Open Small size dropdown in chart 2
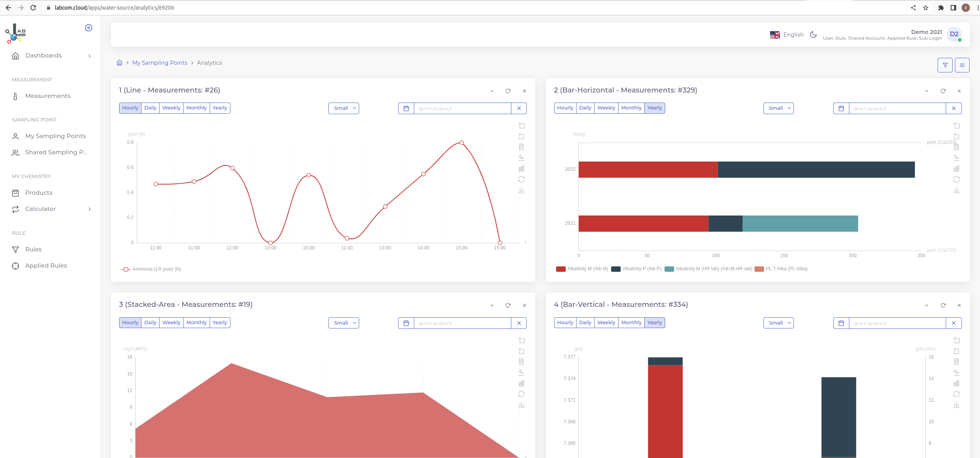Image resolution: width=980 pixels, height=458 pixels. (778, 108)
